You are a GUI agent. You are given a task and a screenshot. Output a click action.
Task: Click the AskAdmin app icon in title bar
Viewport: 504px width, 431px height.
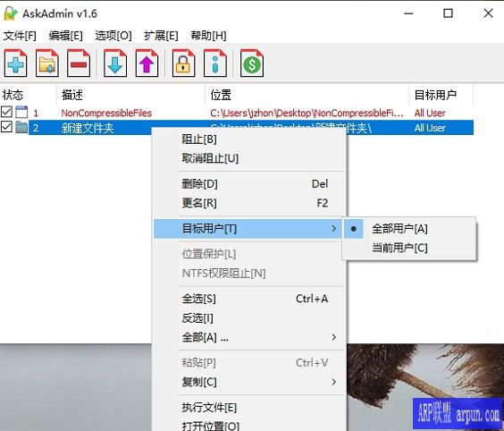click(x=11, y=13)
